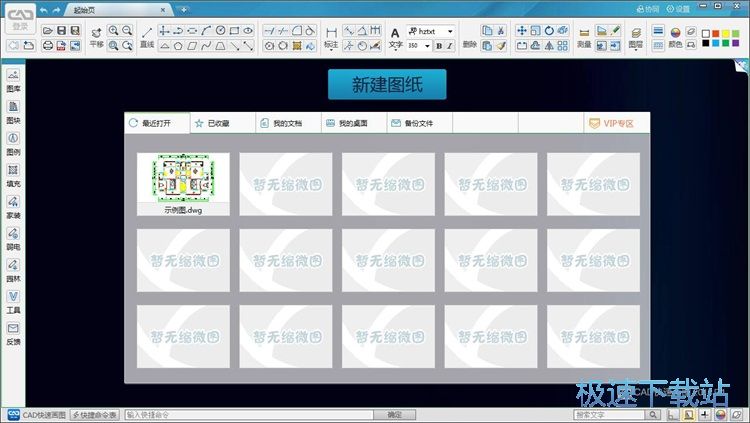Click the CAD 登录 login button
Image resolution: width=750 pixels, height=423 pixels.
[21, 19]
